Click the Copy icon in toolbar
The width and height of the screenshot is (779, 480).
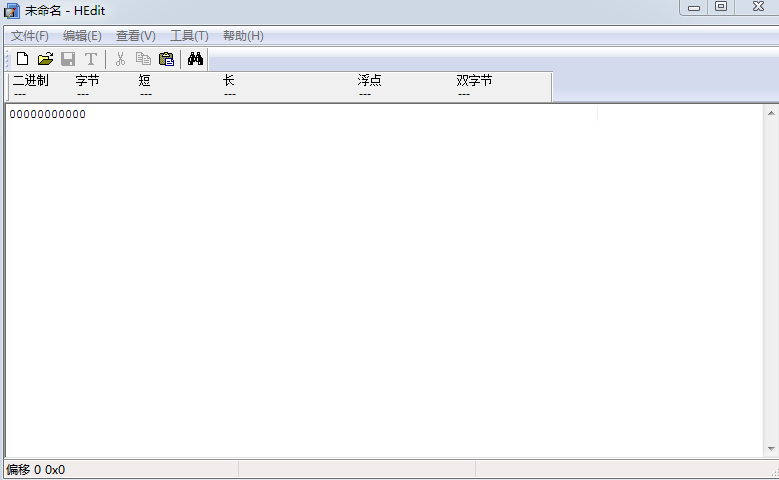click(143, 59)
